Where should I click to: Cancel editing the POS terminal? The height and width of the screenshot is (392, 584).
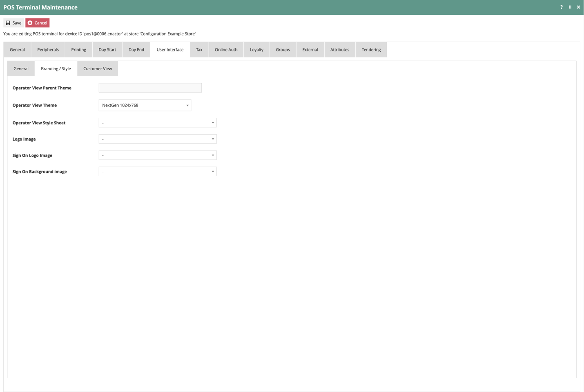coord(38,23)
